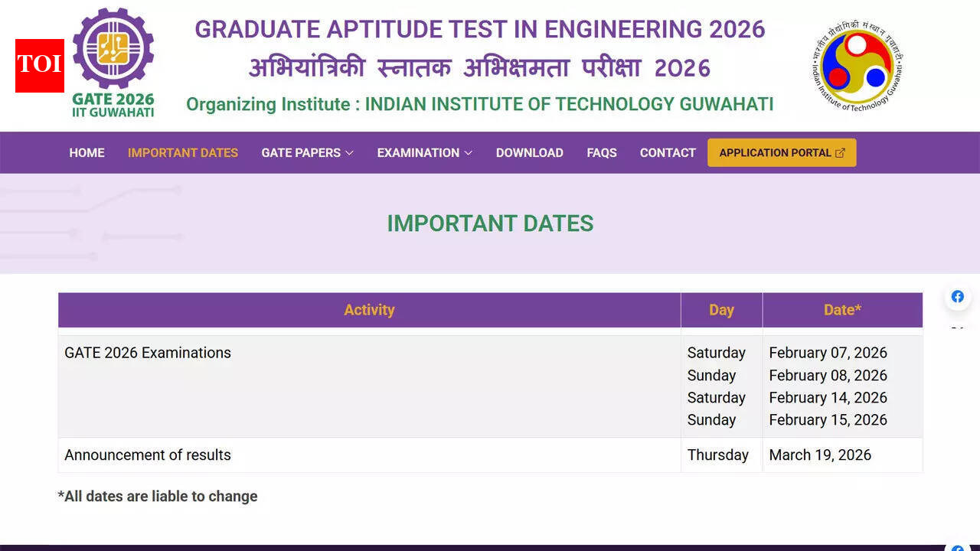Go to the Home menu item
The image size is (980, 551).
coord(87,153)
